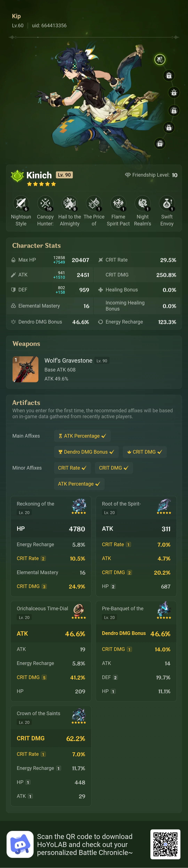This screenshot has width=188, height=868.
Task: Open the Nightsun Style talent icon
Action: (21, 204)
